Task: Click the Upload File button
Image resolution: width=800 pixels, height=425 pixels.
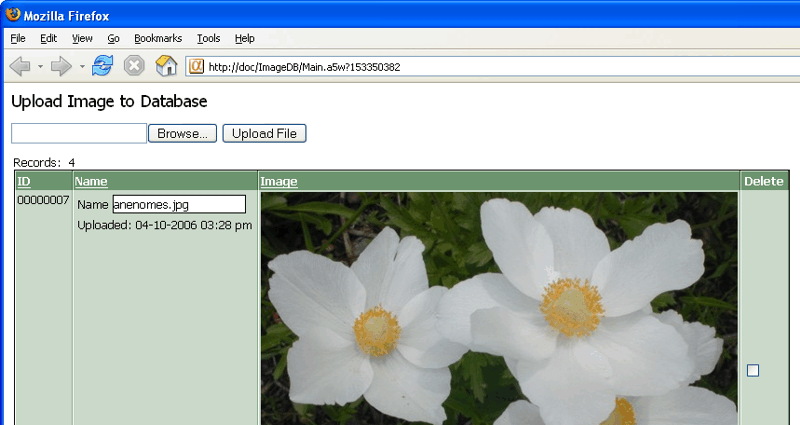Action: (x=264, y=134)
